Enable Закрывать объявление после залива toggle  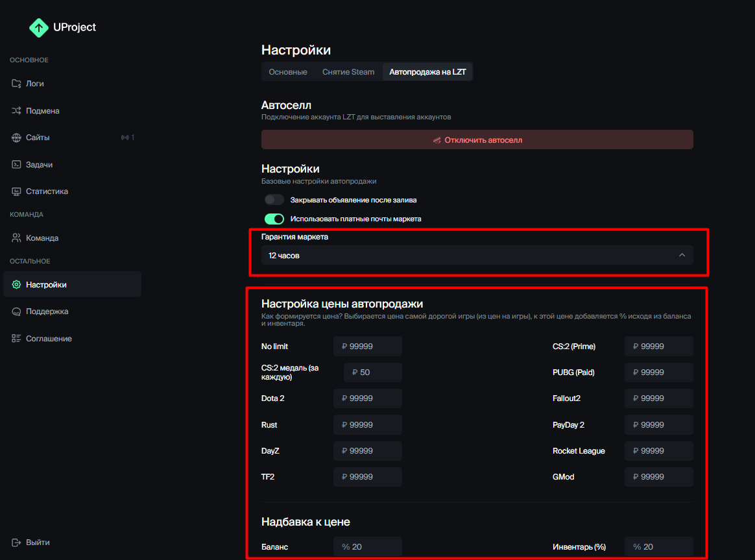pos(274,200)
